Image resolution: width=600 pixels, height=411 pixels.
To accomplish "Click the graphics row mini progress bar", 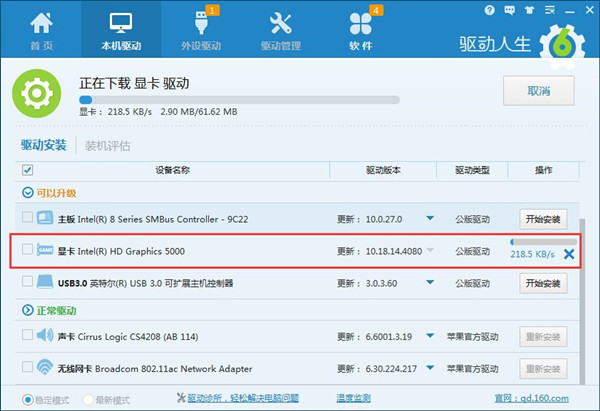I will (543, 242).
